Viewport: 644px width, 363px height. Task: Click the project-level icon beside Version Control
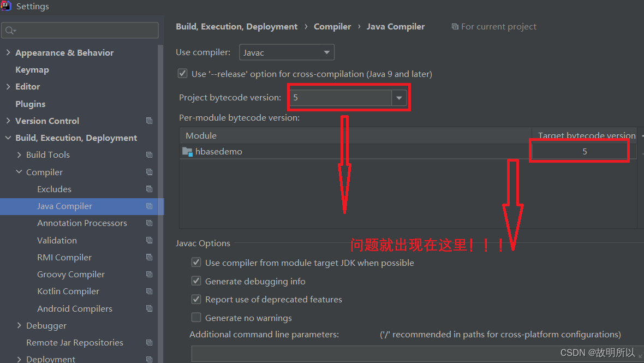[x=149, y=121]
